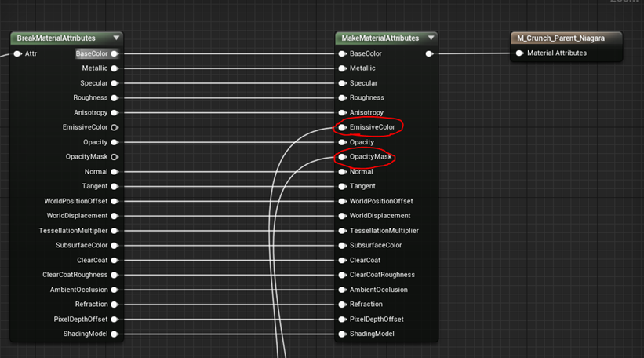
Task: Collapse the MakeMaterialAttributes node arrow
Action: [x=431, y=38]
